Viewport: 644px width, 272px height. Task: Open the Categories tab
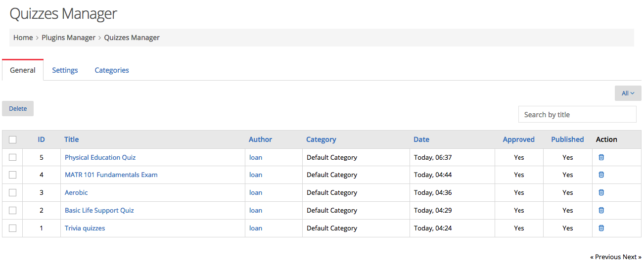pyautogui.click(x=112, y=70)
